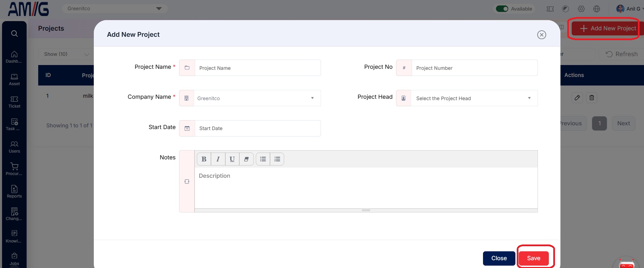Apply italic formatting in Notes editor
The height and width of the screenshot is (268, 644).
[x=218, y=159]
